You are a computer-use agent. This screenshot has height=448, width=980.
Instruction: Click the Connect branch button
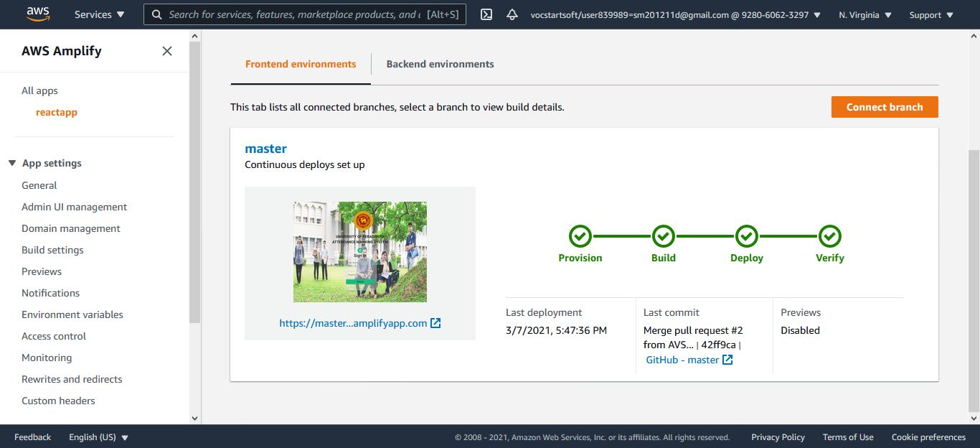[x=885, y=107]
